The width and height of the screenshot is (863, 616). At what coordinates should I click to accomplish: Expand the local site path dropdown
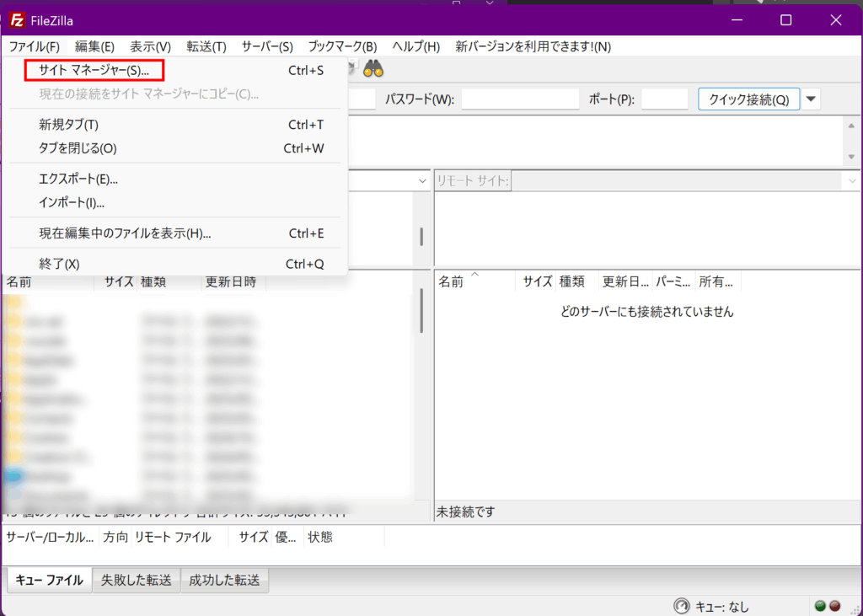(422, 180)
